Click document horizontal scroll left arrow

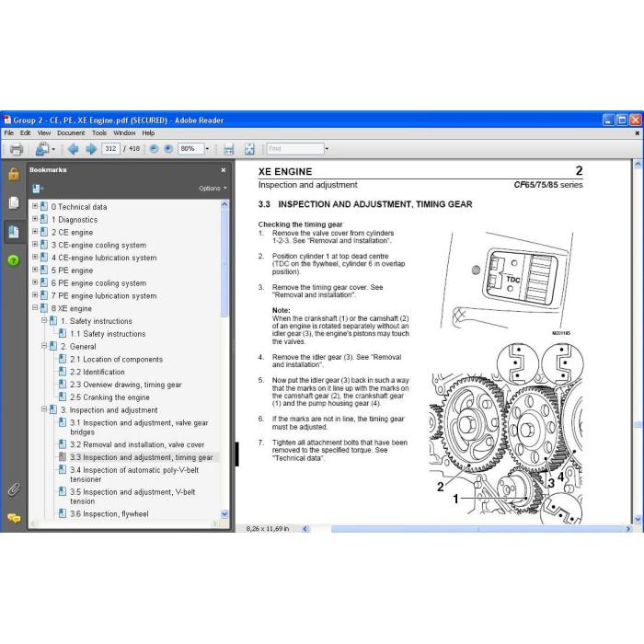tap(305, 529)
